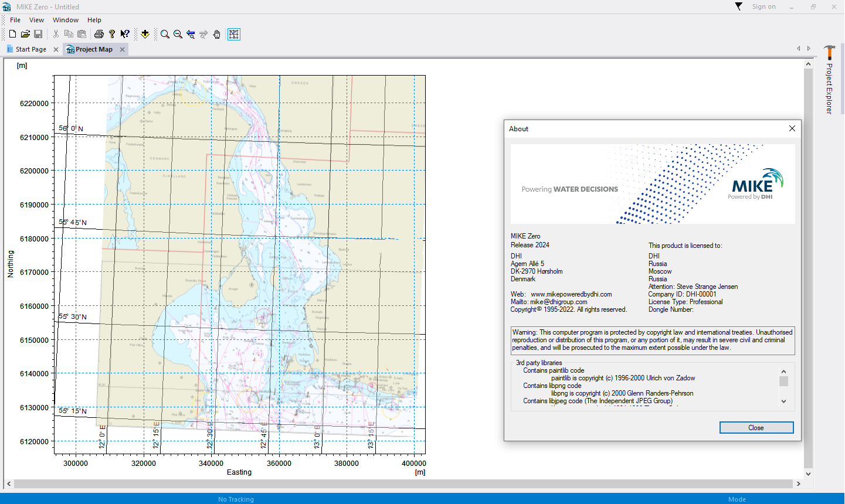Open help with the yellow question mark
This screenshot has width=845, height=504.
click(x=112, y=35)
